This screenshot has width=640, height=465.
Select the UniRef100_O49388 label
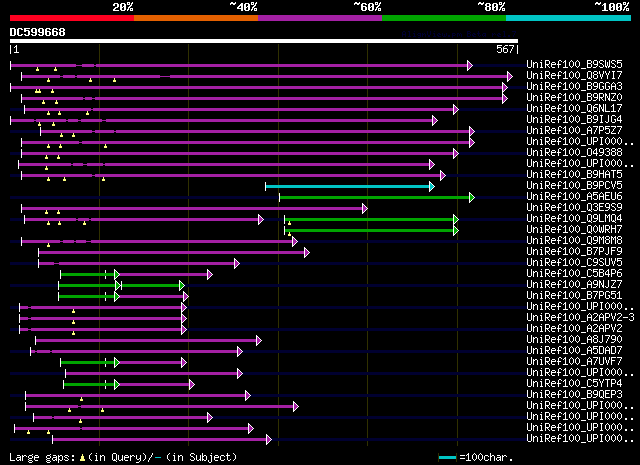tap(574, 152)
